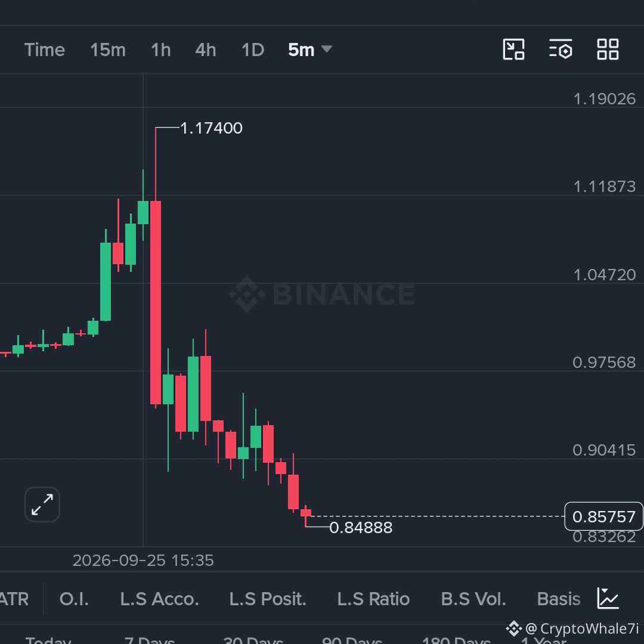Enable the O.I. indicator
644x644 pixels.
(x=74, y=599)
